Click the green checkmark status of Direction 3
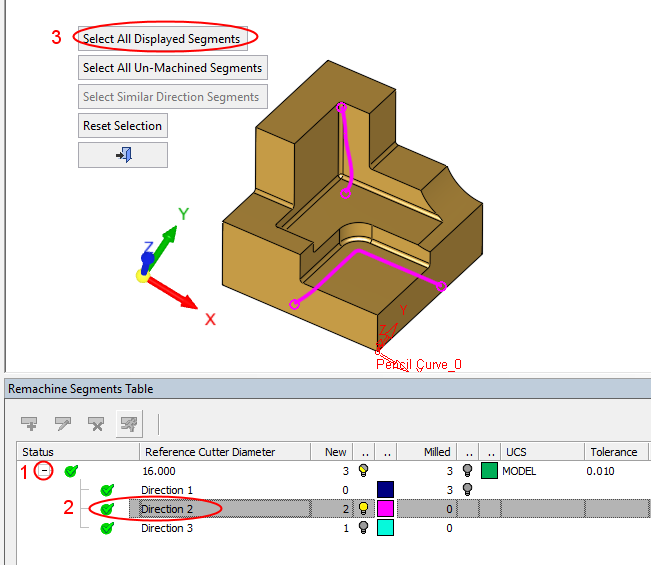 point(107,528)
